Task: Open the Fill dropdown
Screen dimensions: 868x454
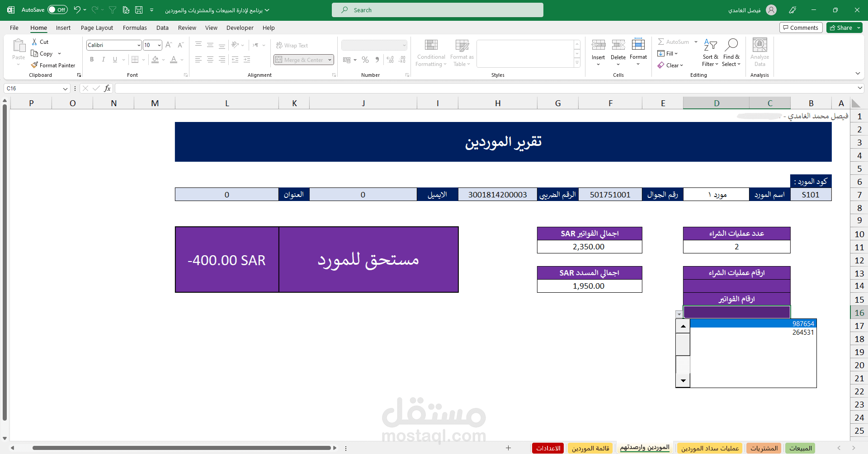Action: click(668, 53)
